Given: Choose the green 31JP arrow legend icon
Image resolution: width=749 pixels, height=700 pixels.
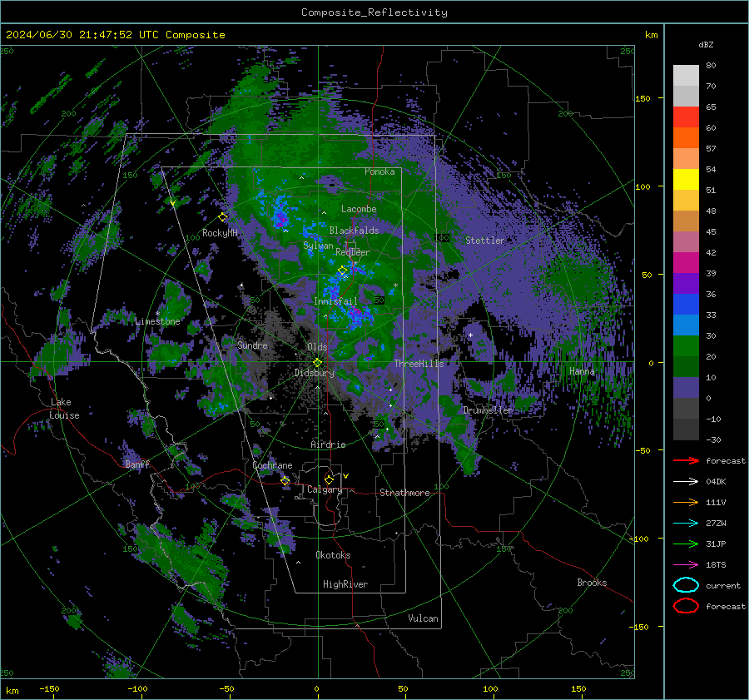Looking at the screenshot, I should (x=686, y=544).
